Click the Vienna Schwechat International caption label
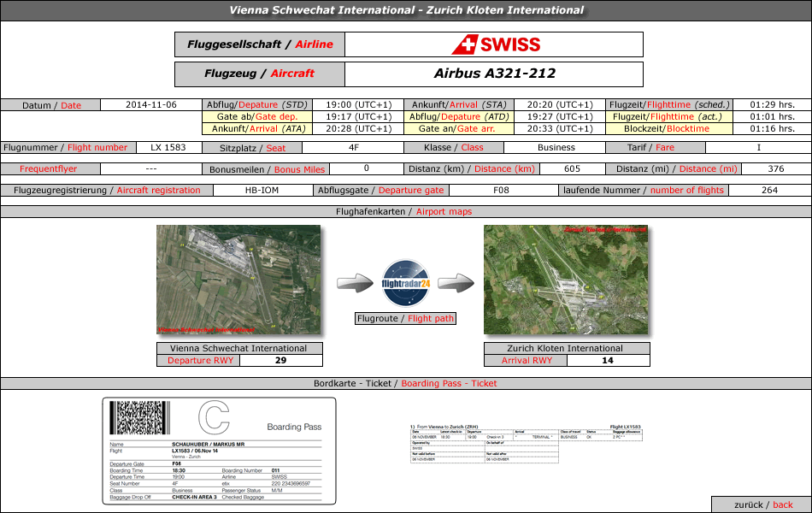This screenshot has height=513, width=812. (239, 348)
